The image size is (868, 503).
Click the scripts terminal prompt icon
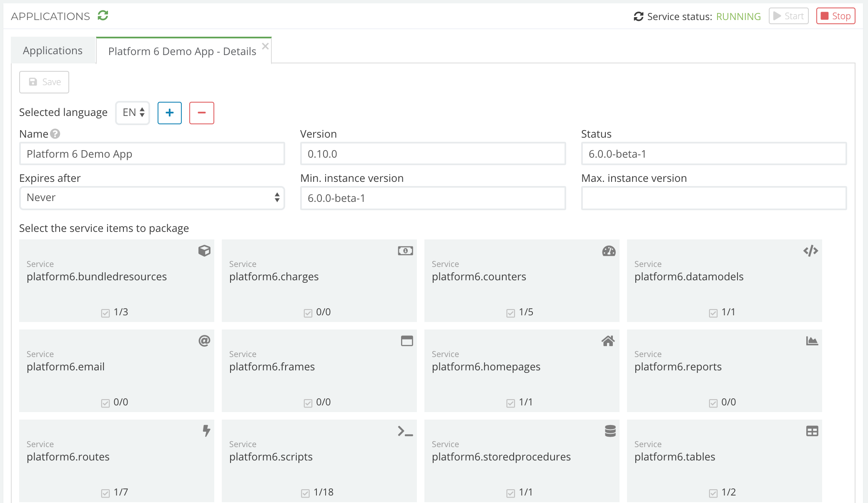(406, 431)
